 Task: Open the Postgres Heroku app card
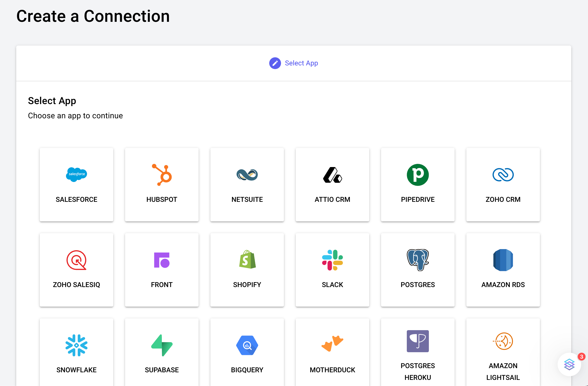click(x=418, y=353)
